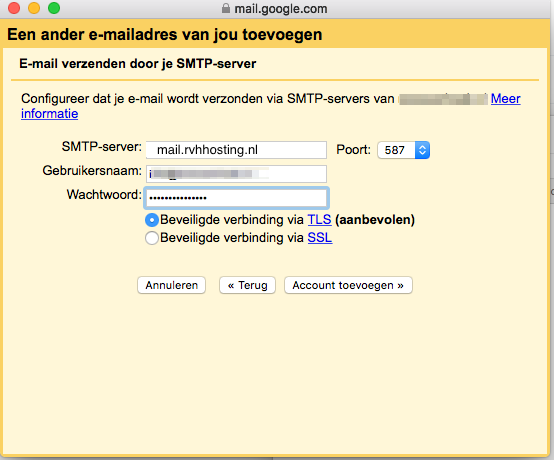Zoom the window with the green button

[54, 8]
